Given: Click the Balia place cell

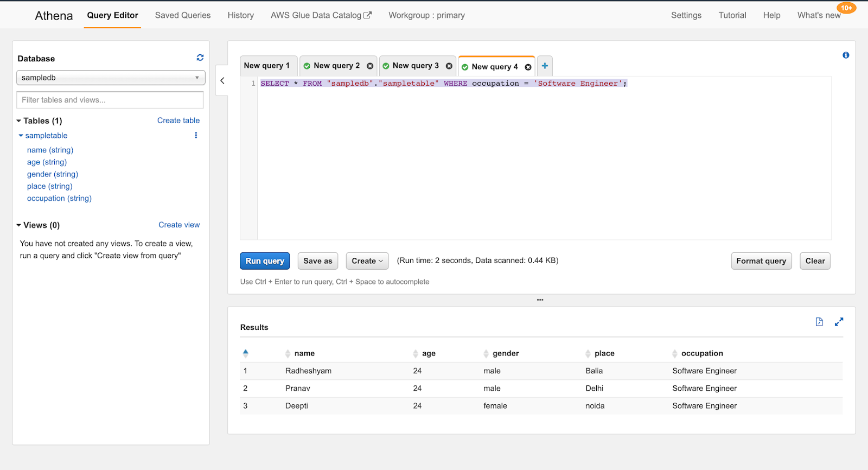Looking at the screenshot, I should pos(594,371).
